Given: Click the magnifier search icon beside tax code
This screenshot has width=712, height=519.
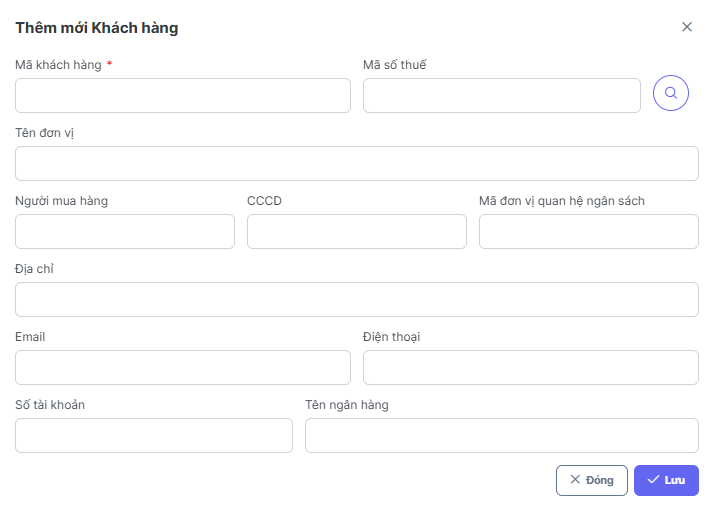Looking at the screenshot, I should point(671,94).
